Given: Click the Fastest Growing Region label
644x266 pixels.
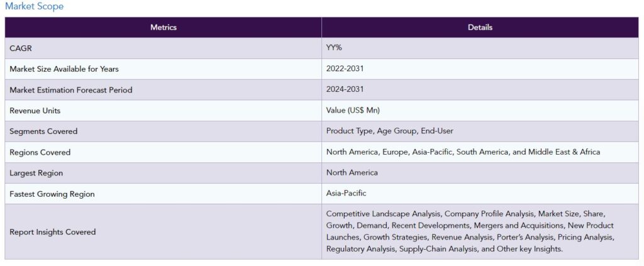Looking at the screenshot, I should (52, 194).
